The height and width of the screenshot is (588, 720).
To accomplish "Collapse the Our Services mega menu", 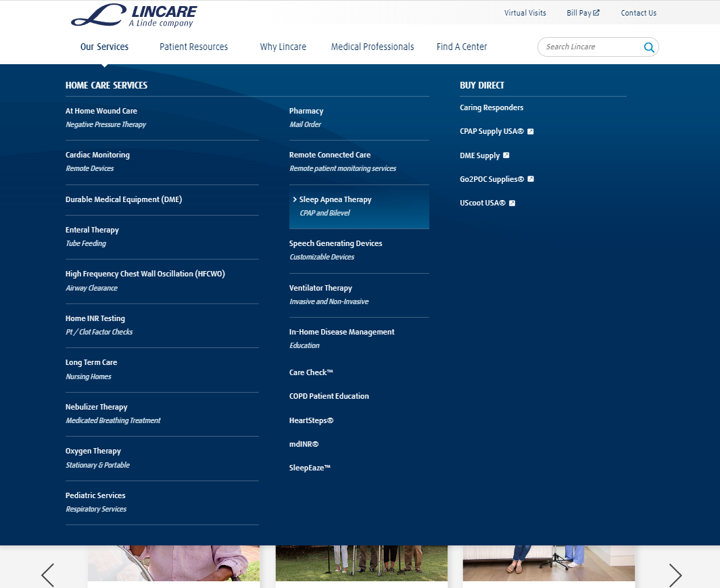I will click(104, 47).
